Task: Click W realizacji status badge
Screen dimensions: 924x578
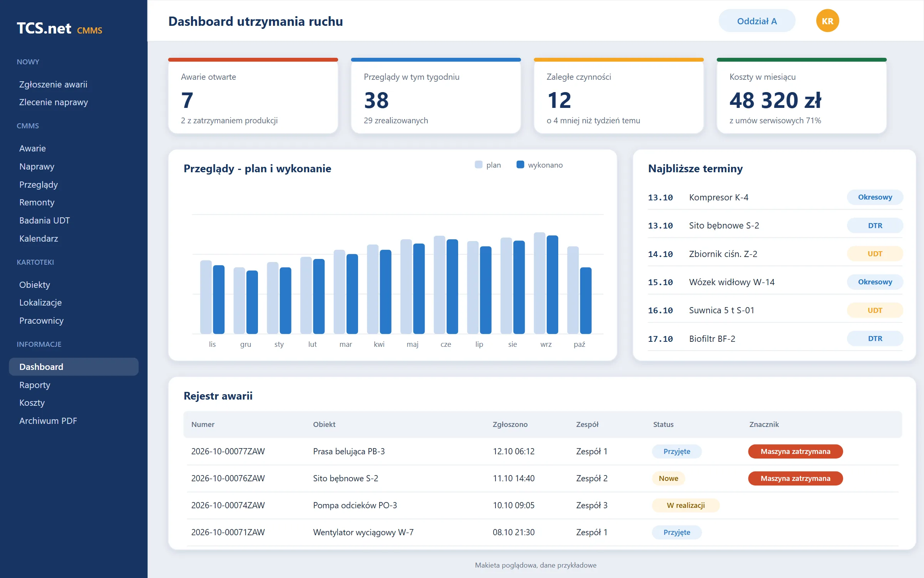Action: (x=686, y=505)
